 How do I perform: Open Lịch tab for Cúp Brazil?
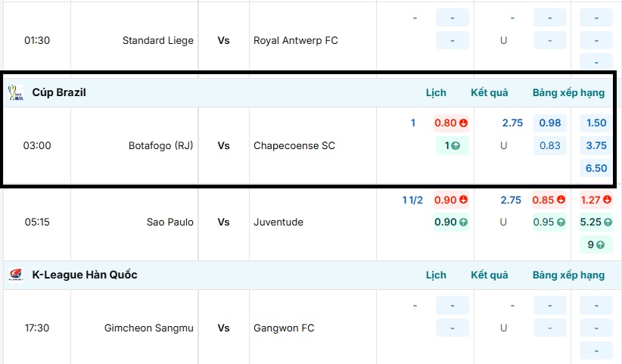(436, 92)
